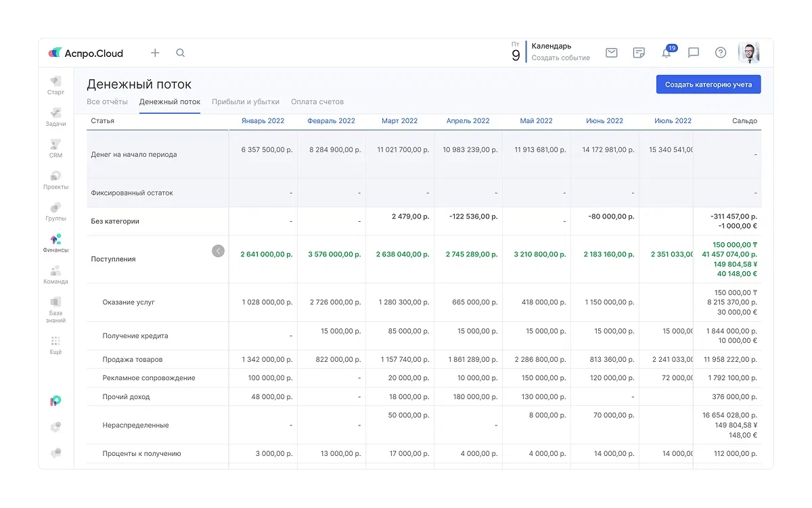The image size is (812, 508).
Task: Open help question mark icon
Action: point(721,53)
